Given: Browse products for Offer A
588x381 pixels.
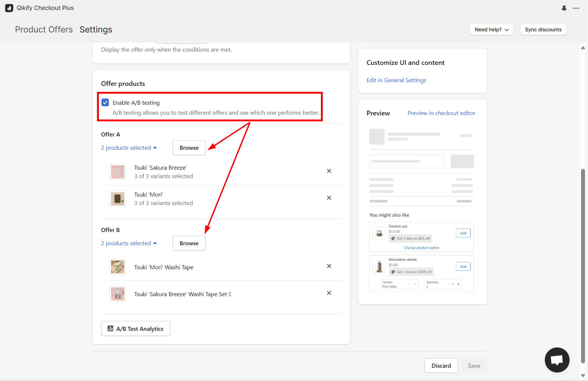Looking at the screenshot, I should pyautogui.click(x=189, y=148).
